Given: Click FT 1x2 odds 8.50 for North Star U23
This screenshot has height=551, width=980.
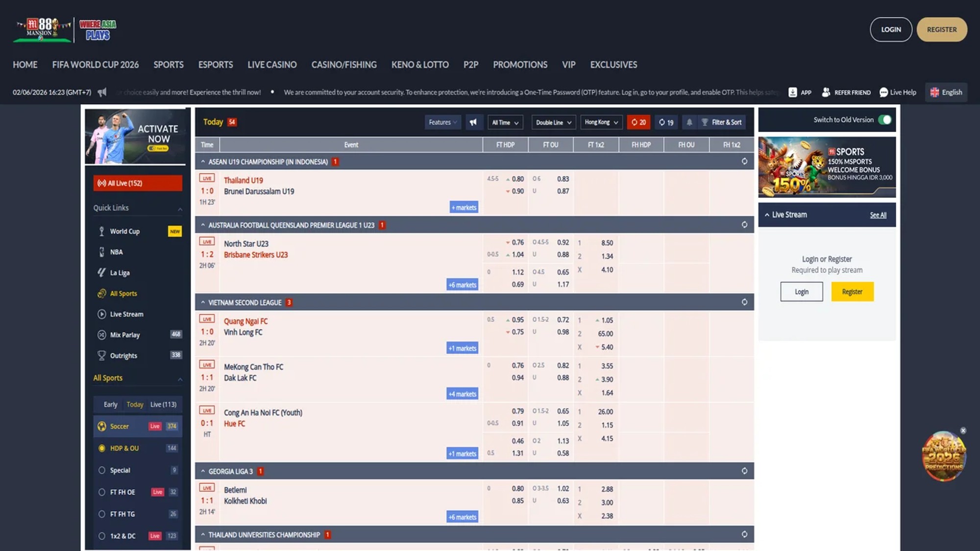Looking at the screenshot, I should pos(607,243).
